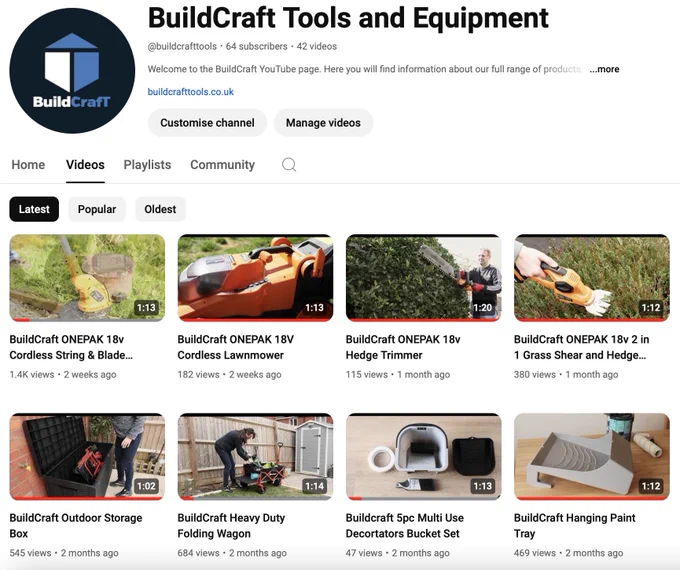The height and width of the screenshot is (570, 680).
Task: Click title 'BuildCraft Heavy Duty Folding Wagon'
Action: click(x=231, y=526)
